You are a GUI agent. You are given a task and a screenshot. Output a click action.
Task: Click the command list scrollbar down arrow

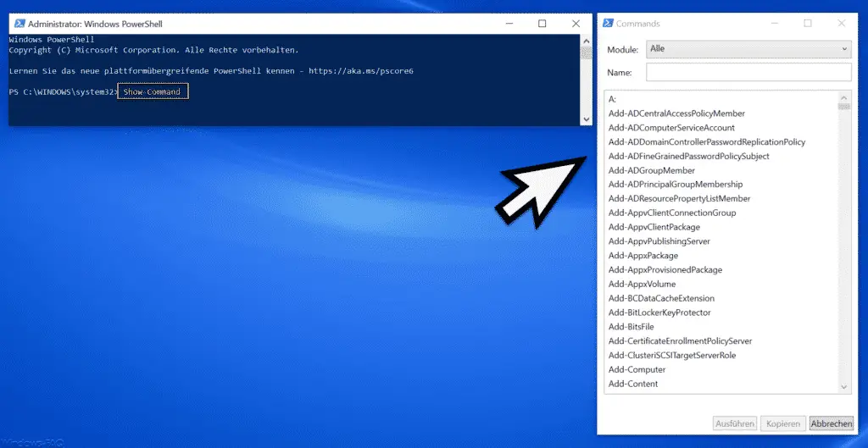(x=843, y=387)
